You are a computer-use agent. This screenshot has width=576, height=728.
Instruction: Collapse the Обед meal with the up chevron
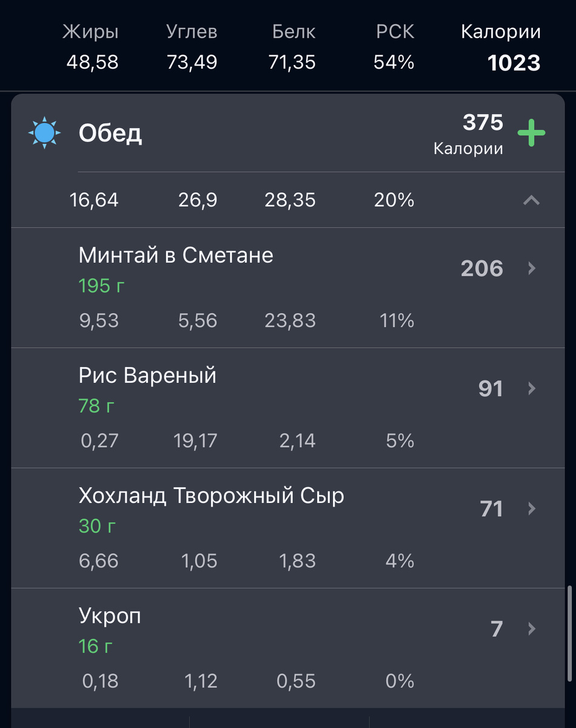pos(531,200)
